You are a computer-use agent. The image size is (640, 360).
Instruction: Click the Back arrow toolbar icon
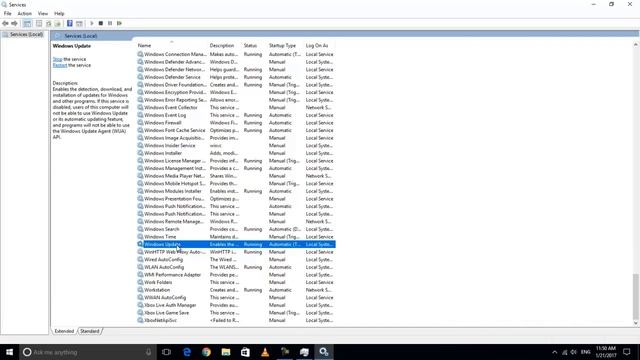[x=5, y=24]
